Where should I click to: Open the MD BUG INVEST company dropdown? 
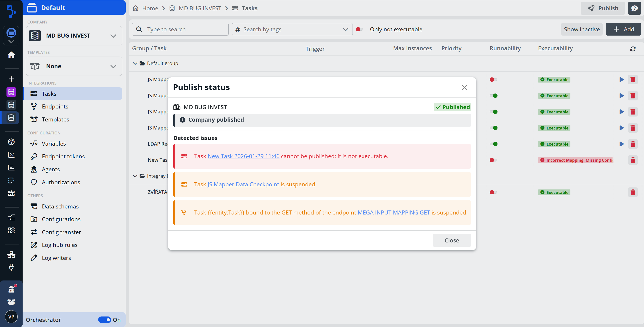tap(113, 36)
